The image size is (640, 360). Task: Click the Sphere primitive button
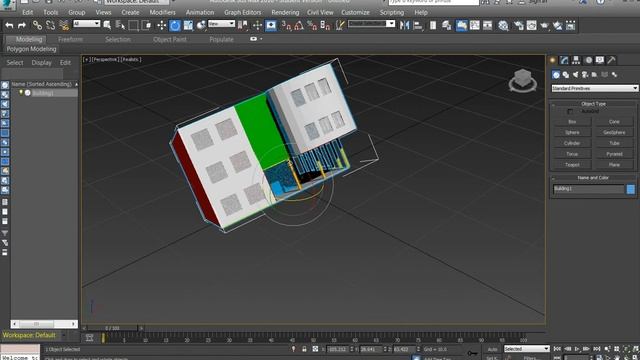[572, 132]
